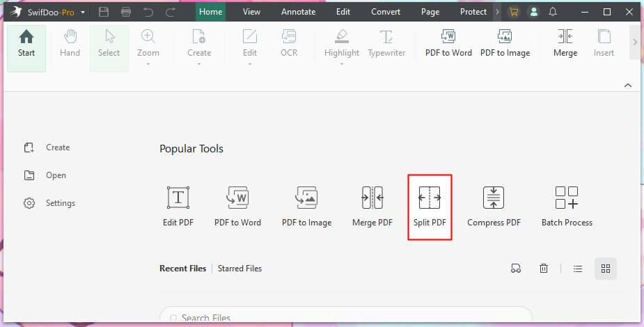Switch to list view layout
This screenshot has height=327, width=644.
click(578, 269)
